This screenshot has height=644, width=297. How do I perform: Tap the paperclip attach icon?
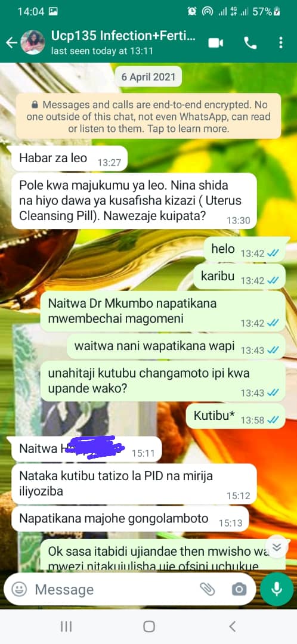click(208, 590)
